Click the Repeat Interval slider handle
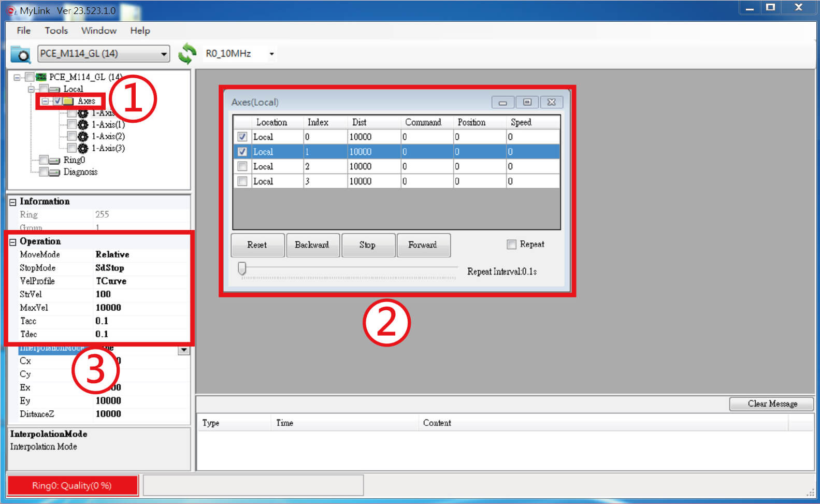Image resolution: width=820 pixels, height=504 pixels. 242,268
